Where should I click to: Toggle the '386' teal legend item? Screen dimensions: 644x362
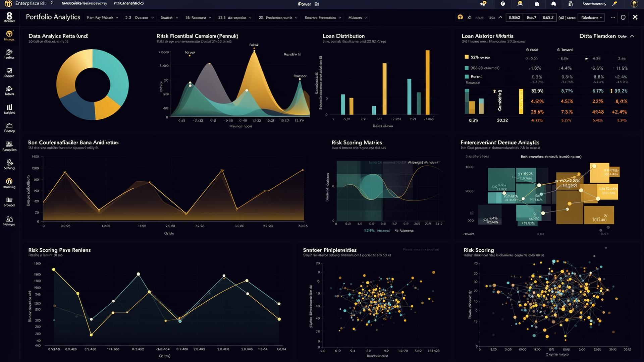click(x=482, y=68)
